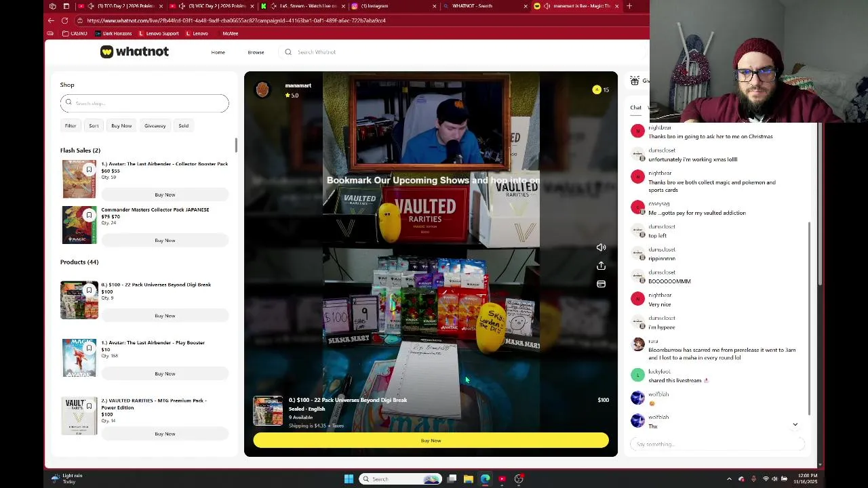Viewport: 868px width, 488px height.
Task: Click the yellow Buy Now button under video
Action: click(x=431, y=441)
